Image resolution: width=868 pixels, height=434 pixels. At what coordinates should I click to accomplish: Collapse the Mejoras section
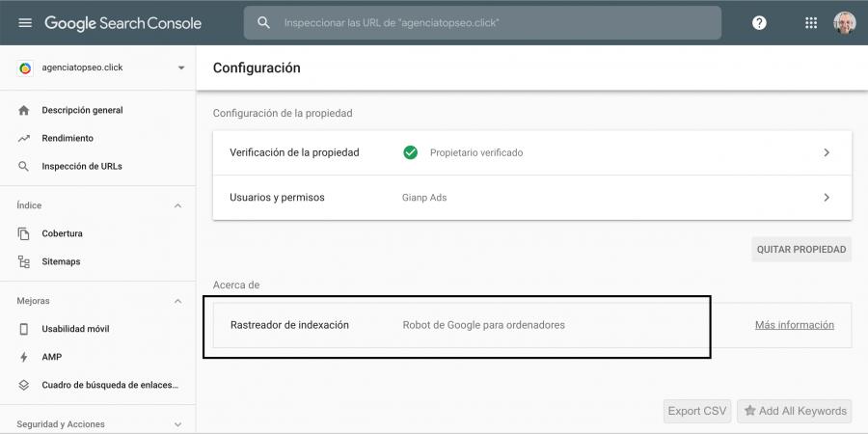[177, 301]
